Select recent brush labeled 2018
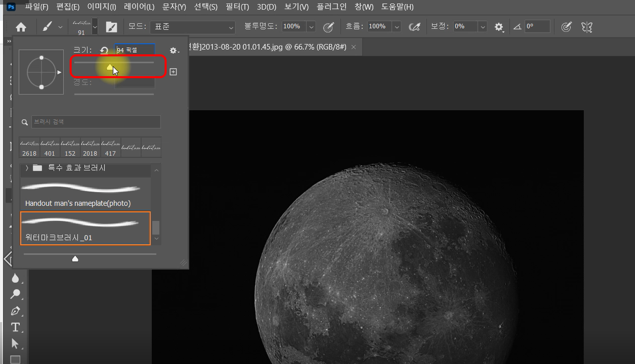 pyautogui.click(x=90, y=147)
